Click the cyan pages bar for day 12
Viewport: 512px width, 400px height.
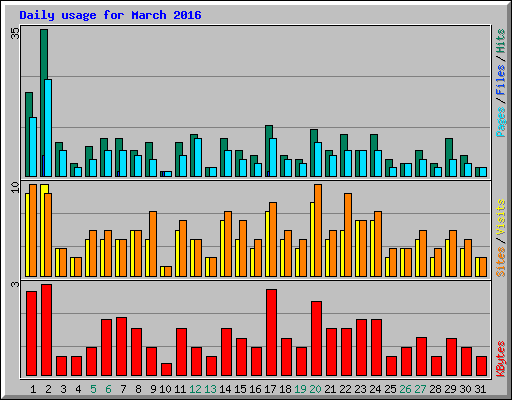click(198, 157)
